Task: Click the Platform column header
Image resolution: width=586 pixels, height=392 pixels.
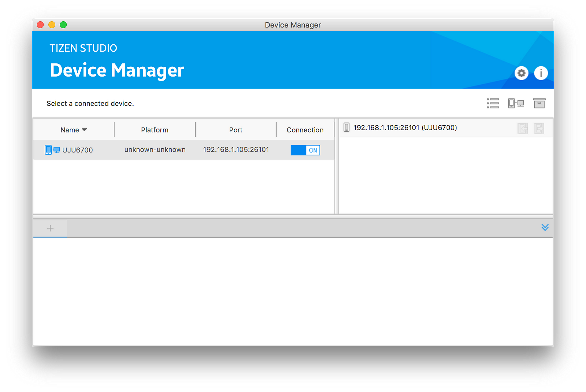Action: click(x=155, y=130)
